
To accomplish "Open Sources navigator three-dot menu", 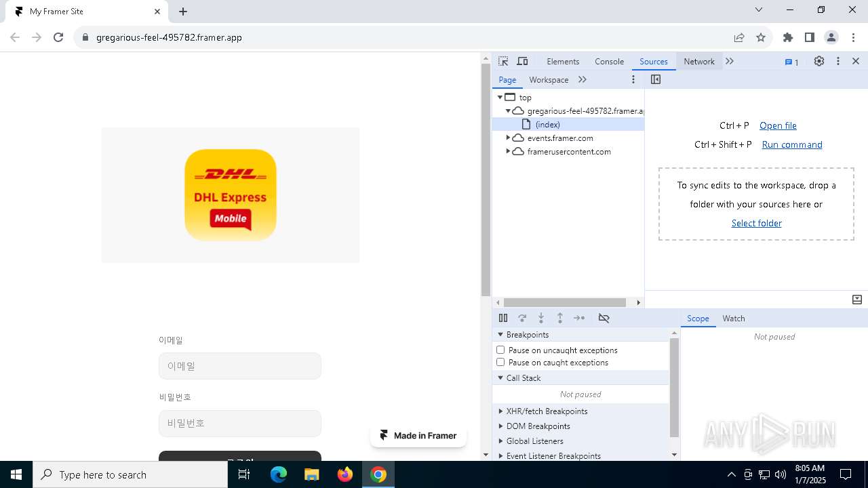I will [x=633, y=79].
